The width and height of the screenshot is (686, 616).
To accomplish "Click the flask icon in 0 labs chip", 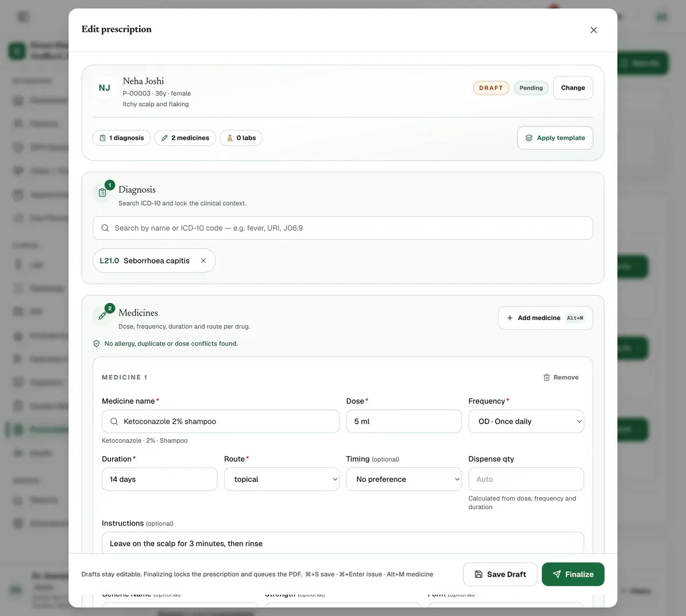I will pyautogui.click(x=230, y=138).
